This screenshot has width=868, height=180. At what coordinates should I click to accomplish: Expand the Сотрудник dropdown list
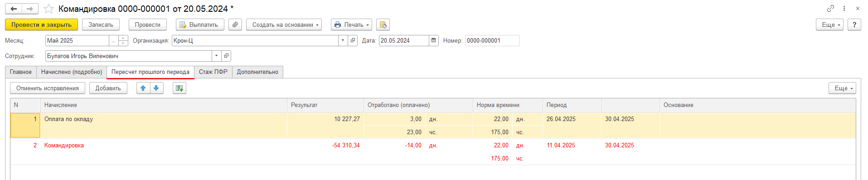(x=217, y=56)
